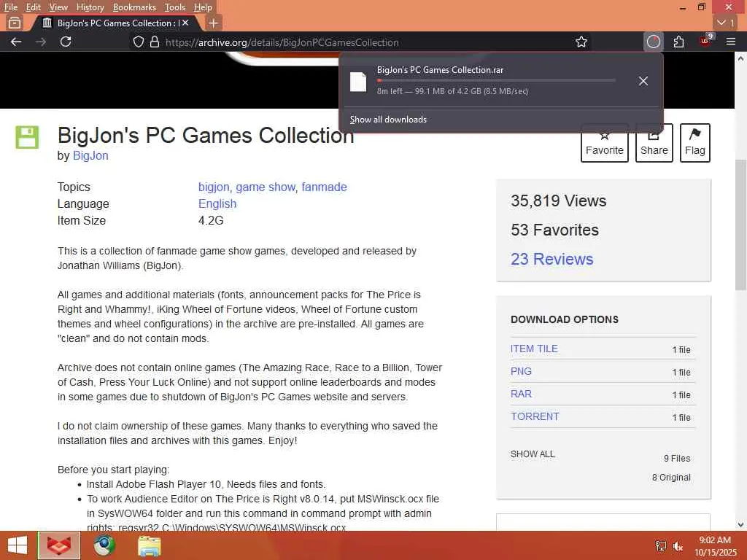The width and height of the screenshot is (747, 560).
Task: Open the globe browser taskbar icon
Action: [104, 545]
